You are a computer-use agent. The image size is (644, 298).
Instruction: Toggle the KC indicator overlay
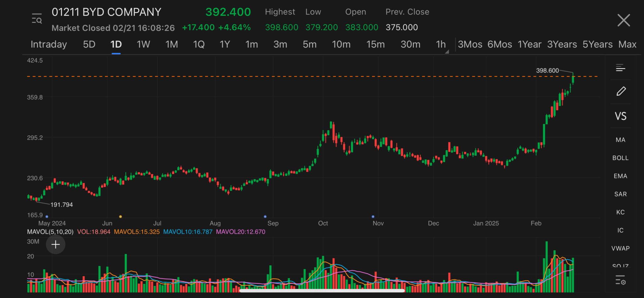[x=620, y=212]
